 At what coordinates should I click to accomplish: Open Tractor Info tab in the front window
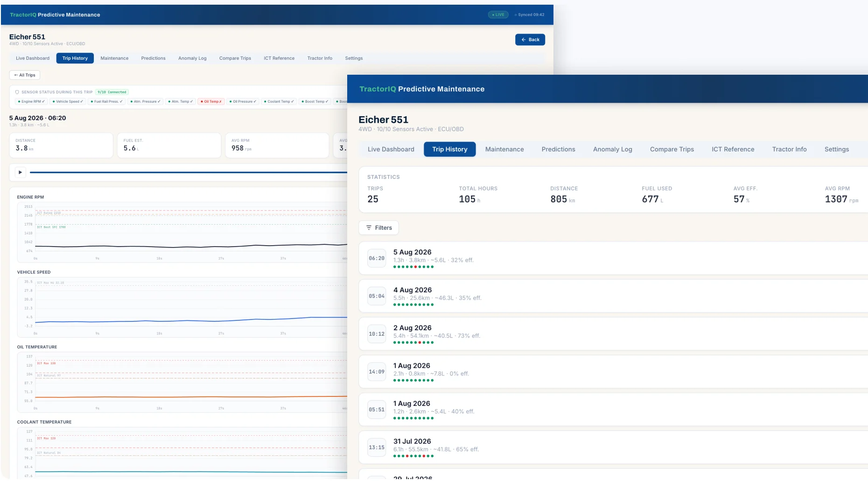coord(790,149)
